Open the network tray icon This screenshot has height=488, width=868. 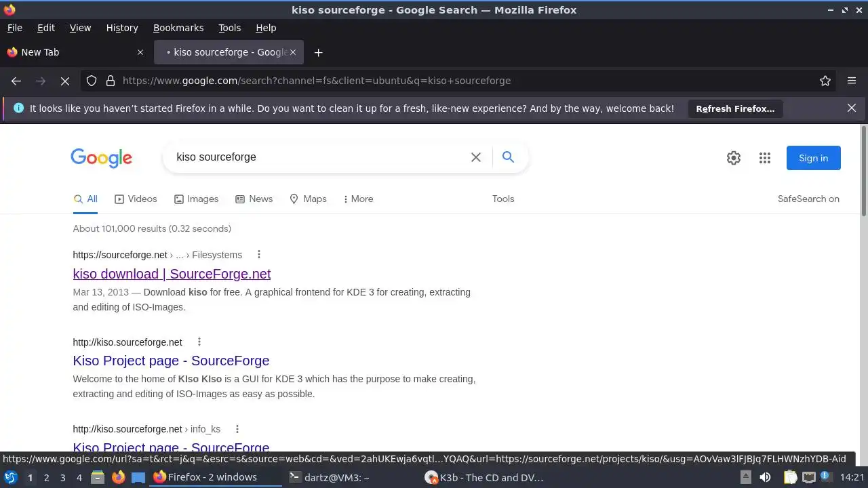(808, 478)
